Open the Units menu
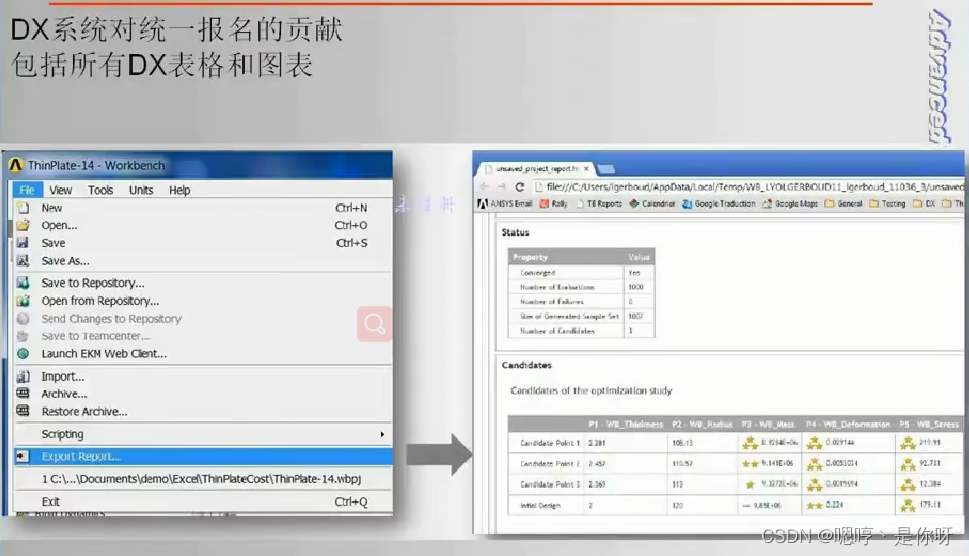 141,190
